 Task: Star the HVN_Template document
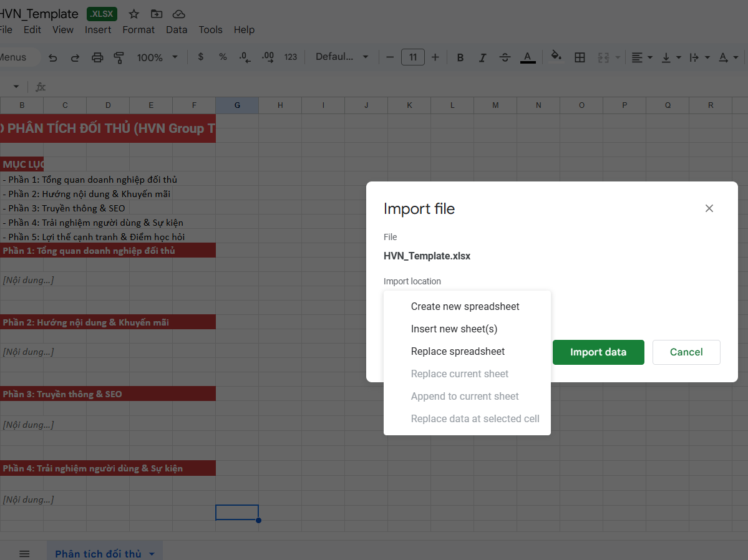point(134,14)
